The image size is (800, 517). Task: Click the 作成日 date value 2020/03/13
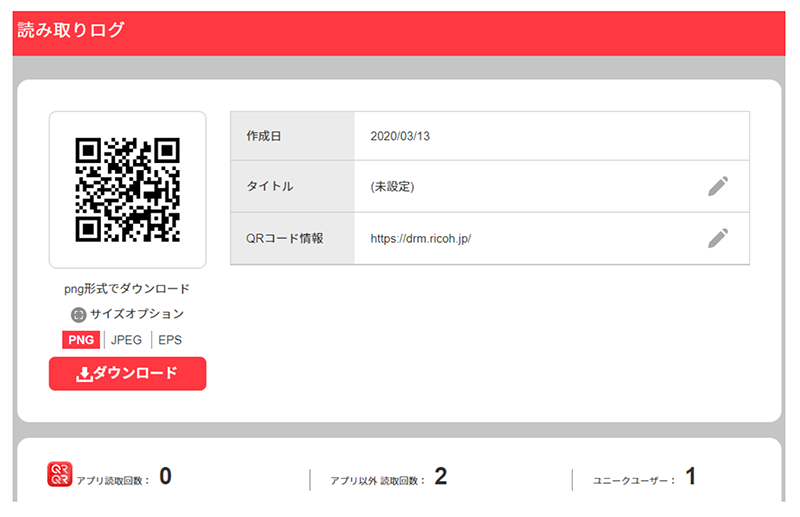point(400,135)
